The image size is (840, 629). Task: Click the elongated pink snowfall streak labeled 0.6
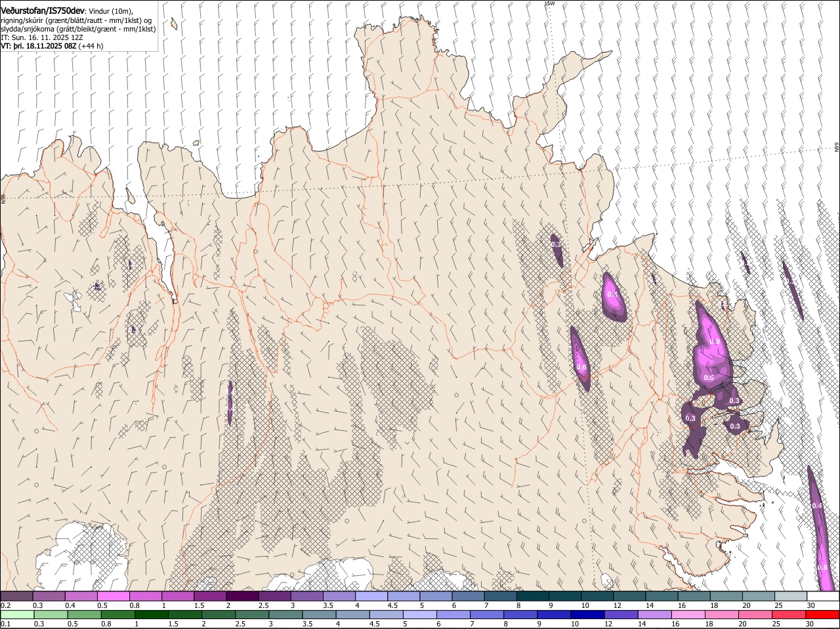point(580,358)
